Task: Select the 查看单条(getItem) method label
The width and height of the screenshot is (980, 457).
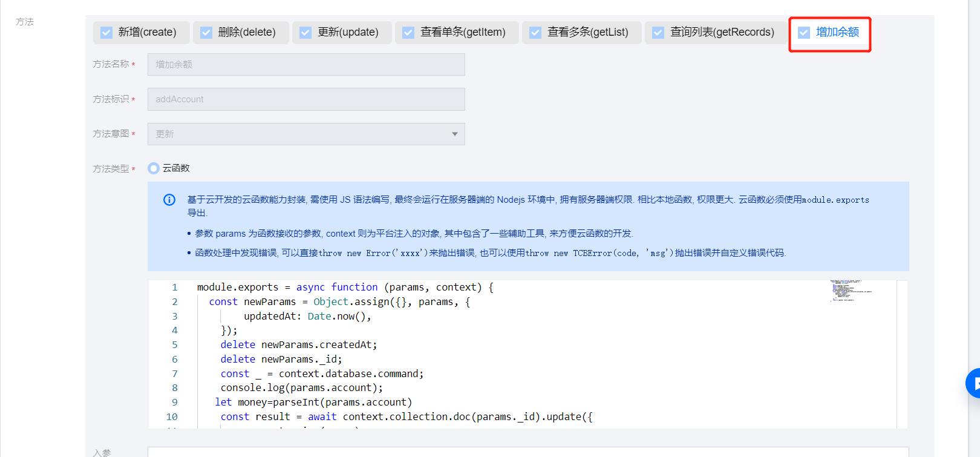Action: tap(463, 32)
